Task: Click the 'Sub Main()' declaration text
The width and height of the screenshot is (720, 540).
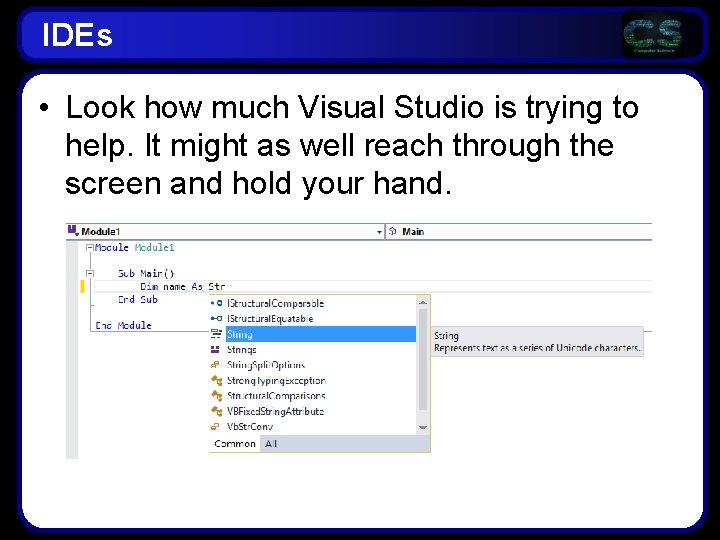Action: point(146,274)
